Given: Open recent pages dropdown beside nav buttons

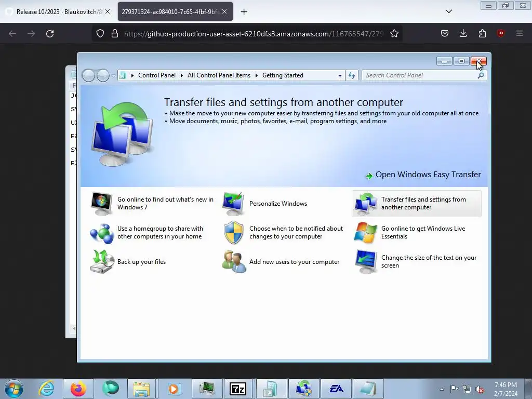Looking at the screenshot, I should [113, 76].
